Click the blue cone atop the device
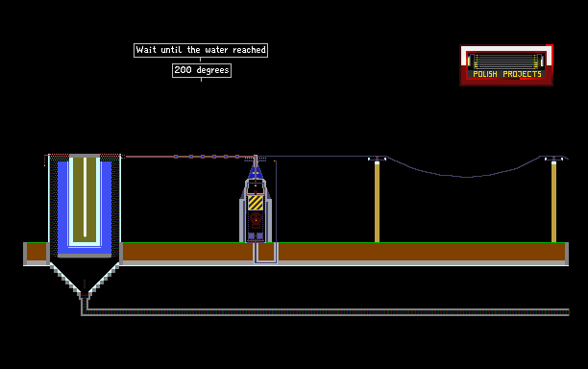This screenshot has height=369, width=588. coord(256,172)
